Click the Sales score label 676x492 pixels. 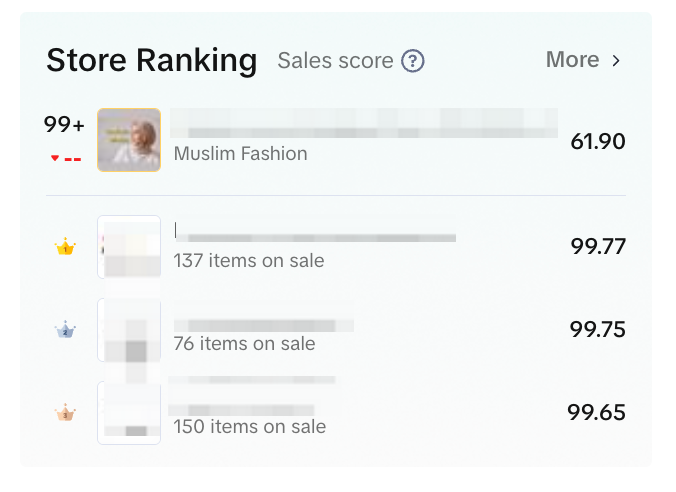click(x=335, y=61)
